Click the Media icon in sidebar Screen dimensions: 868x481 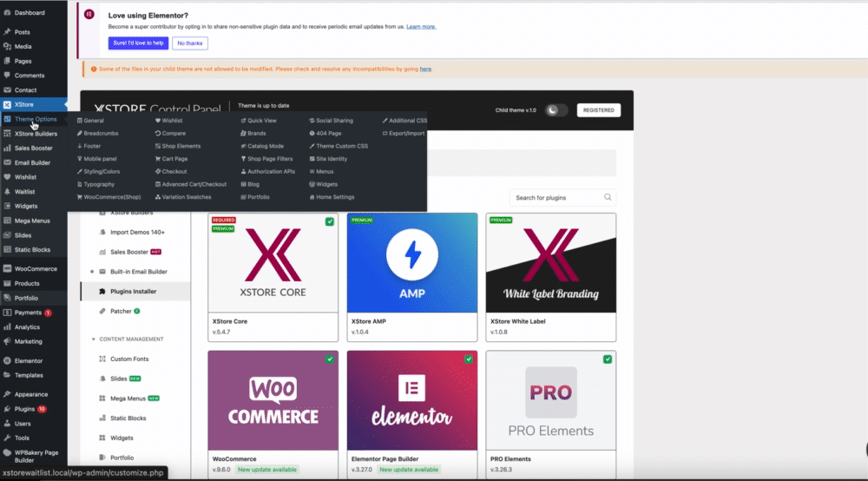click(7, 47)
